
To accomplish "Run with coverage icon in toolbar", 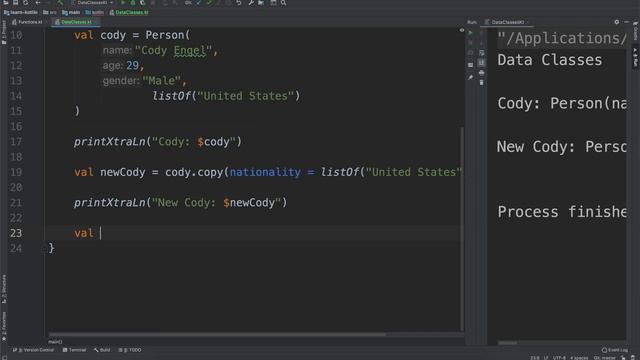I will (x=142, y=2).
